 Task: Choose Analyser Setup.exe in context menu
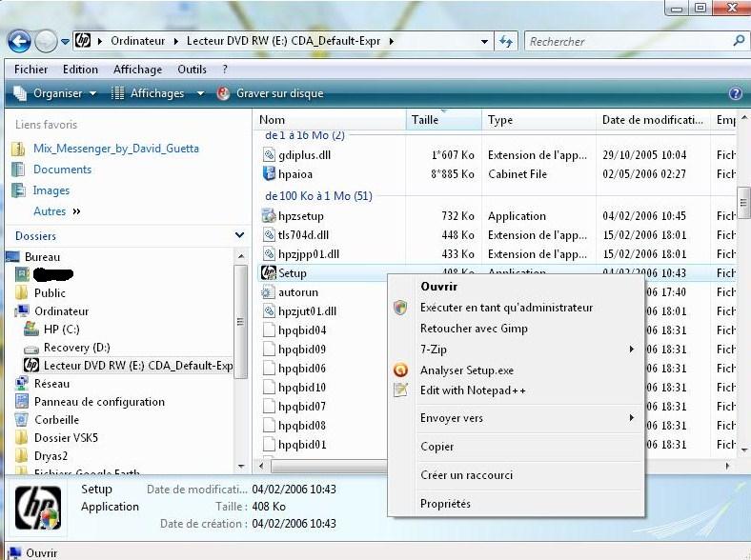click(466, 370)
